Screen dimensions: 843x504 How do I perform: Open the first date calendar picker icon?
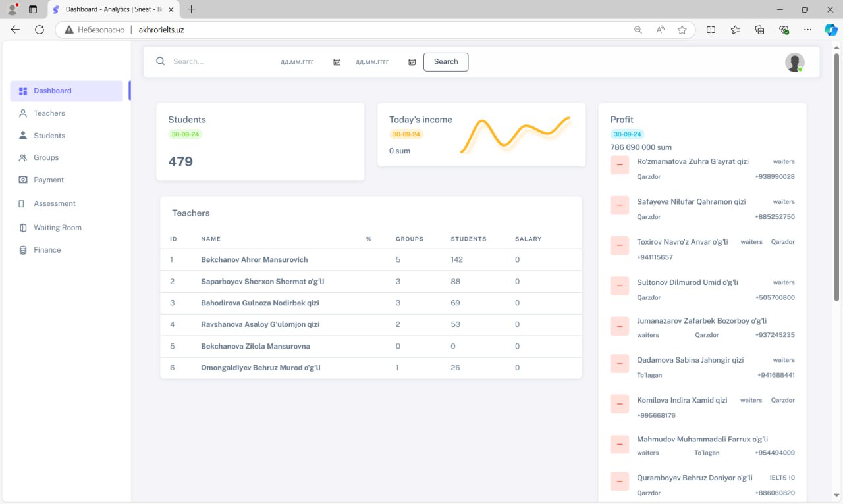pos(337,62)
